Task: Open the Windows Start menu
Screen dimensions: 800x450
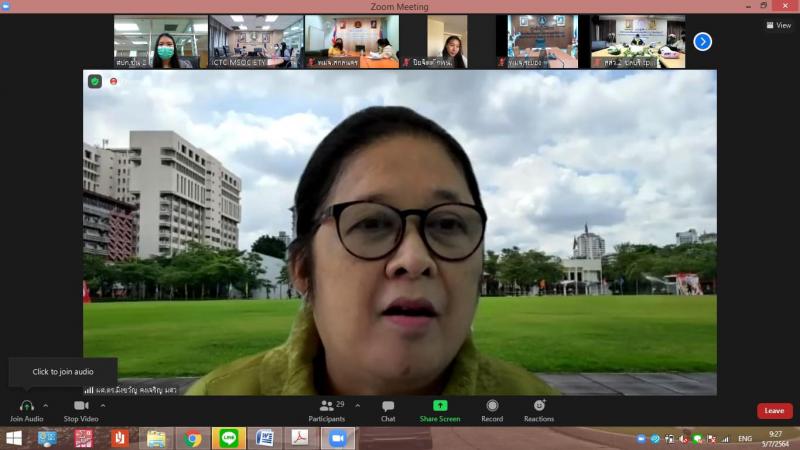Action: coord(14,438)
